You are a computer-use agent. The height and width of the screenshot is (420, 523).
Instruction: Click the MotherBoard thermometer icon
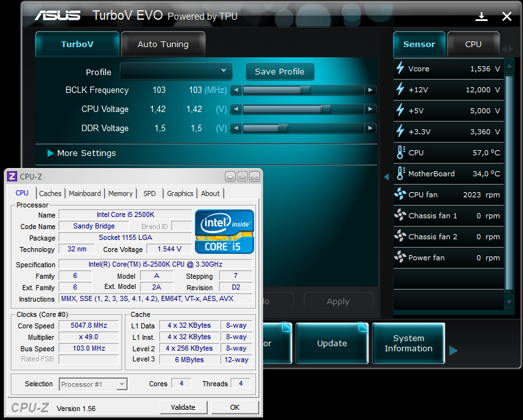pos(401,173)
